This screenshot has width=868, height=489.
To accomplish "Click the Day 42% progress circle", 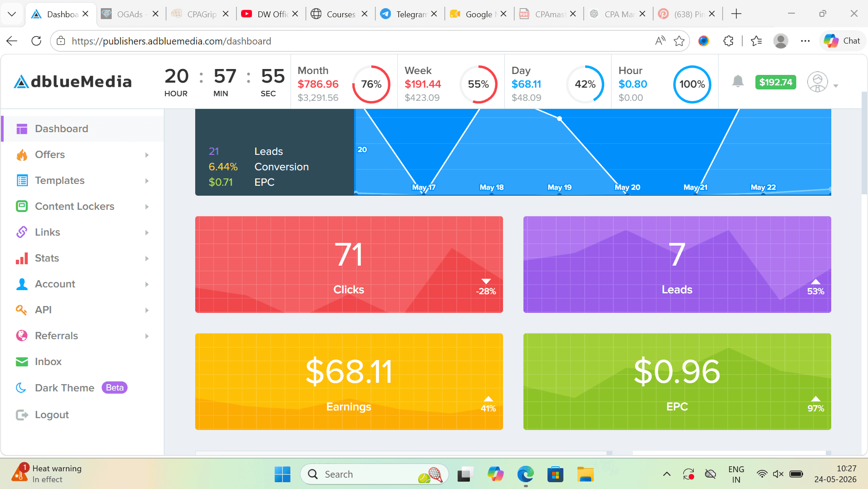I will pyautogui.click(x=585, y=84).
